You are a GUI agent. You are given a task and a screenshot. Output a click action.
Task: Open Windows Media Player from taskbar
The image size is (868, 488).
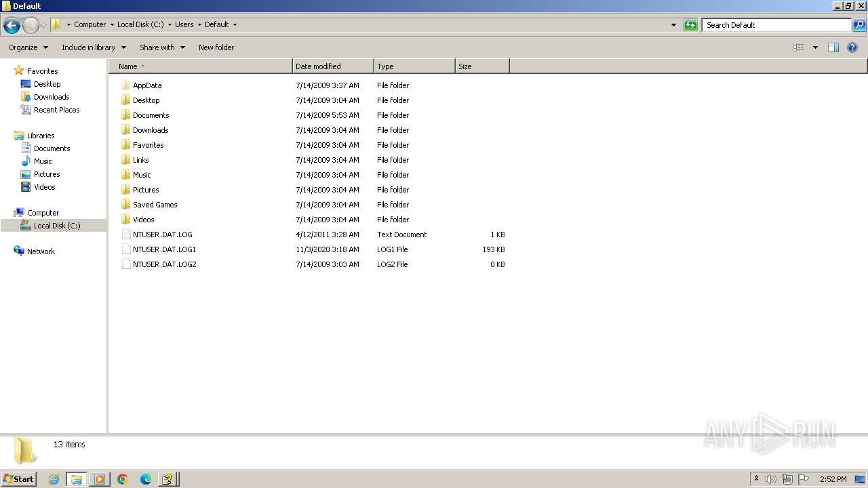coord(99,479)
